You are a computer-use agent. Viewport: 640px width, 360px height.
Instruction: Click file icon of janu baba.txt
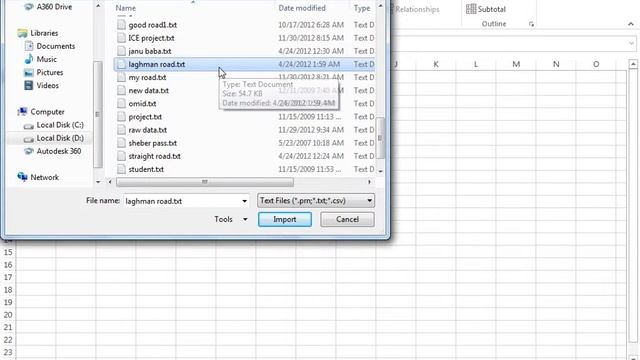(x=121, y=51)
